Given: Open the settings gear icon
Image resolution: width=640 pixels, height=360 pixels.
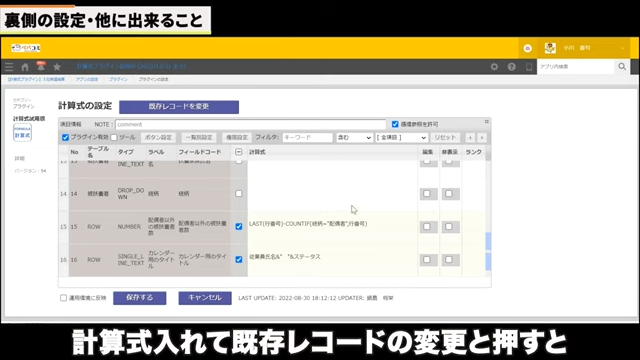Looking at the screenshot, I should (494, 67).
